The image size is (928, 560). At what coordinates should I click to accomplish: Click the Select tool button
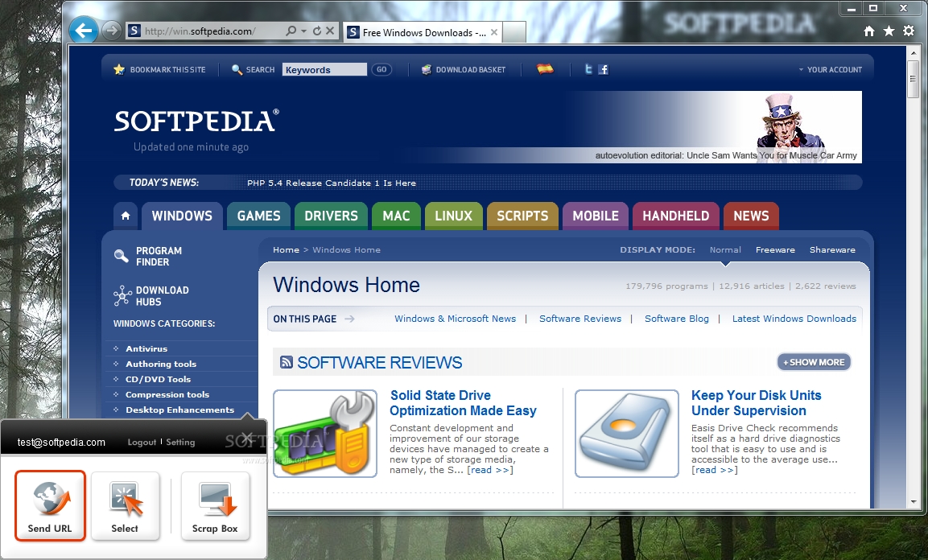125,505
